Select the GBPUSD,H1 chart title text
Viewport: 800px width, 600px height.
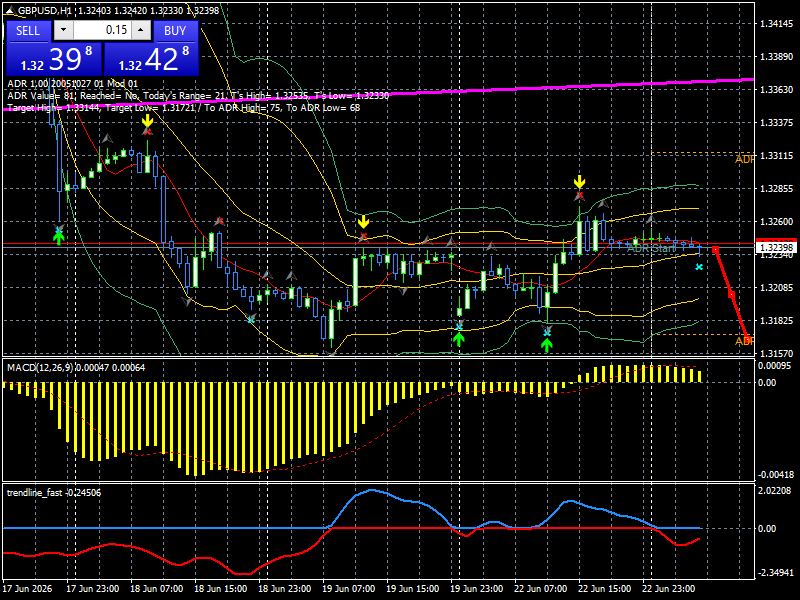[45, 10]
